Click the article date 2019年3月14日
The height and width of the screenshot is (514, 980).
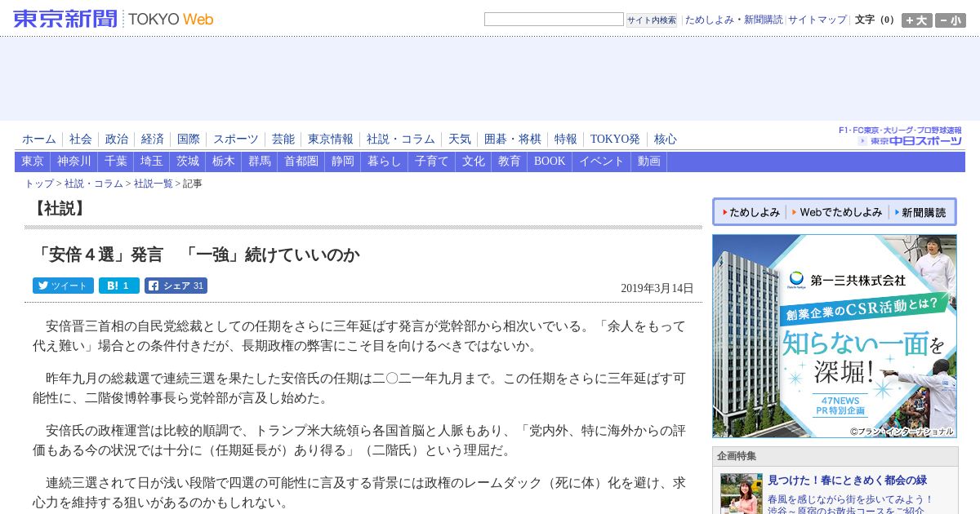[657, 288]
